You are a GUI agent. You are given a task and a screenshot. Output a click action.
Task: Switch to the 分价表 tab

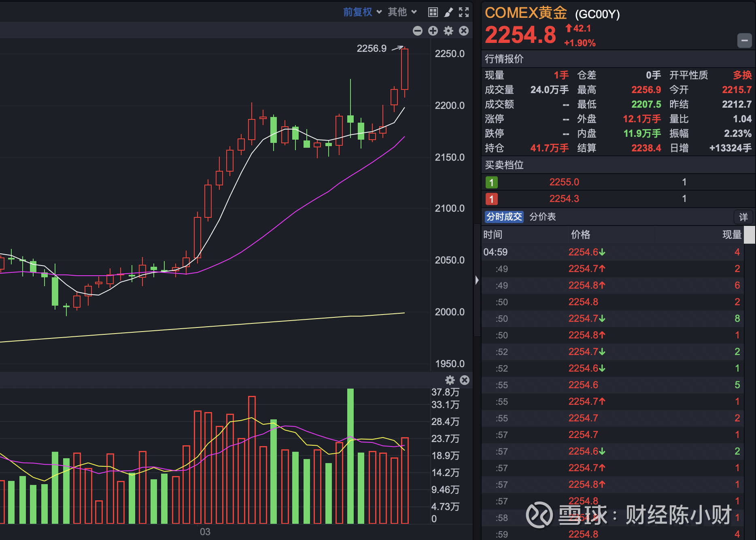[543, 217]
